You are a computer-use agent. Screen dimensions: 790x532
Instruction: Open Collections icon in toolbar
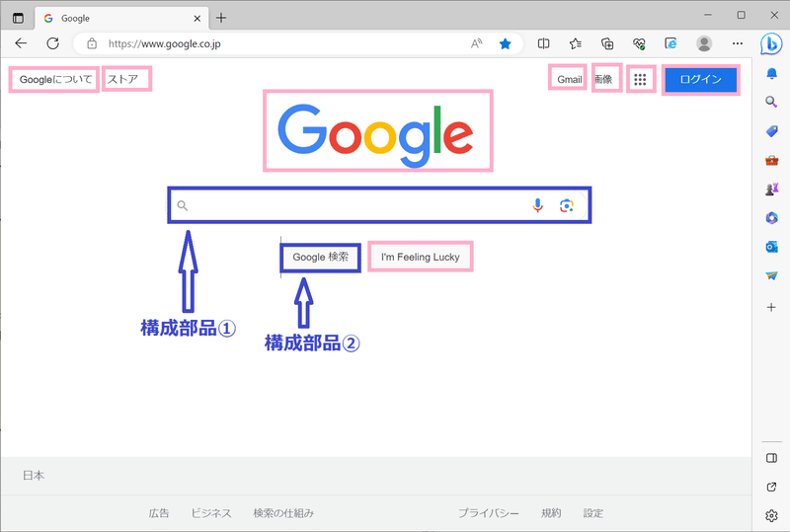pos(607,43)
